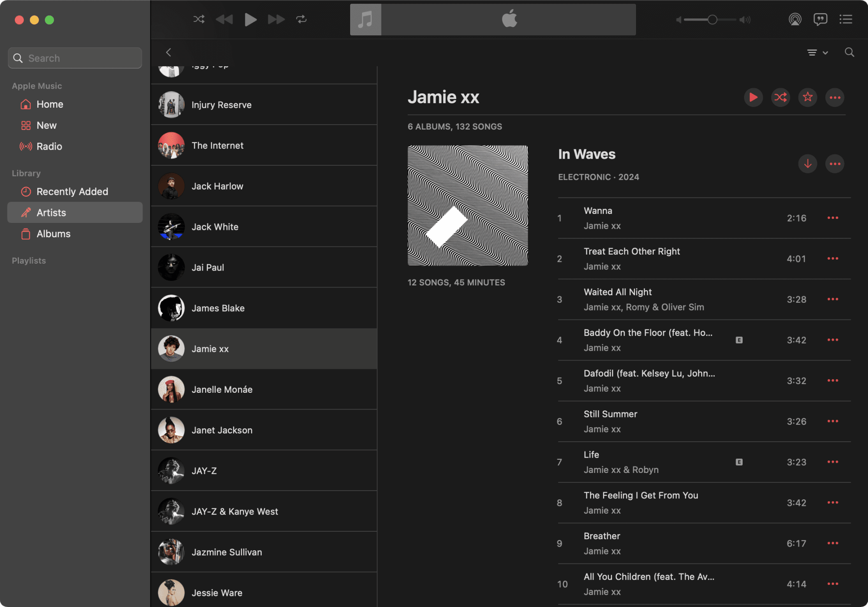Open the AirPlay audio output icon
This screenshot has width=868, height=607.
(x=795, y=19)
